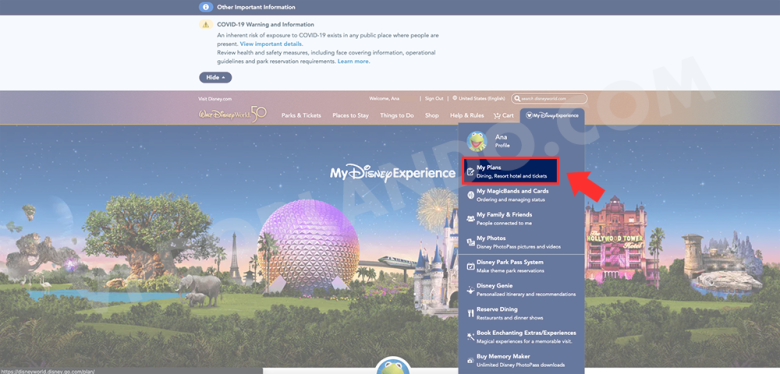Open the Visit Disney.com link
This screenshot has width=780, height=374.
(x=215, y=98)
